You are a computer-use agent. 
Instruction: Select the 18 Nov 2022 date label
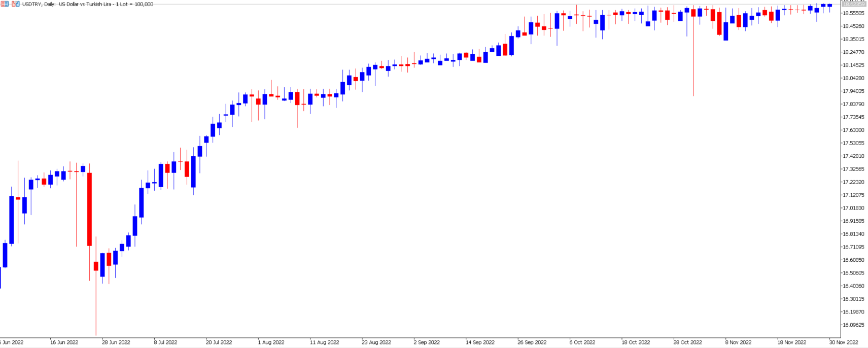791,342
